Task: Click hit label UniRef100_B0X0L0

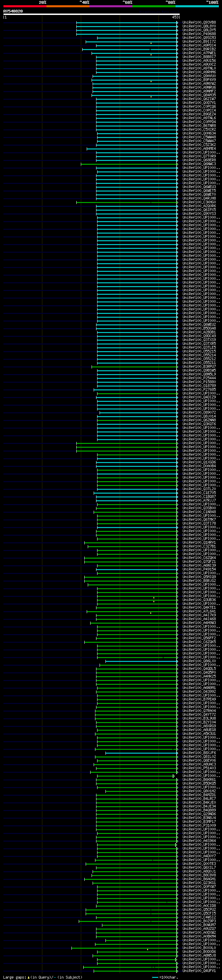Action: coord(199,948)
